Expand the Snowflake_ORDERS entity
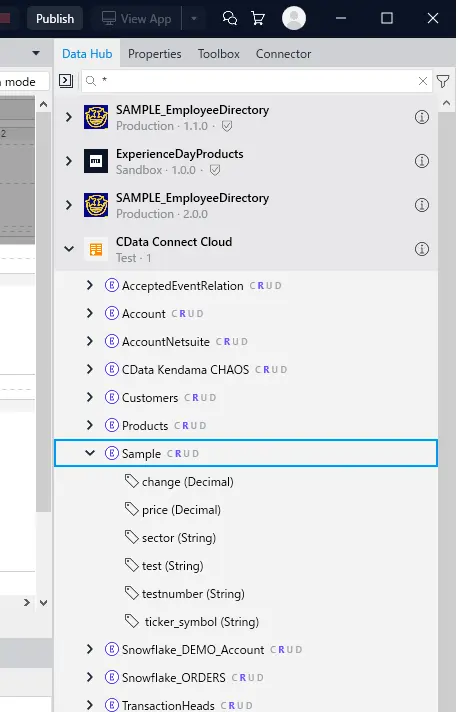 tap(90, 677)
